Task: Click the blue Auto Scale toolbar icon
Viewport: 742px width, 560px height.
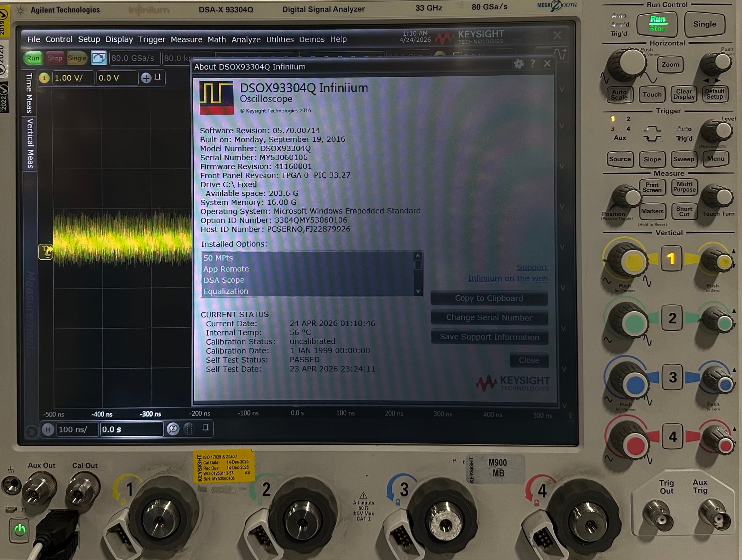Action: tap(99, 58)
